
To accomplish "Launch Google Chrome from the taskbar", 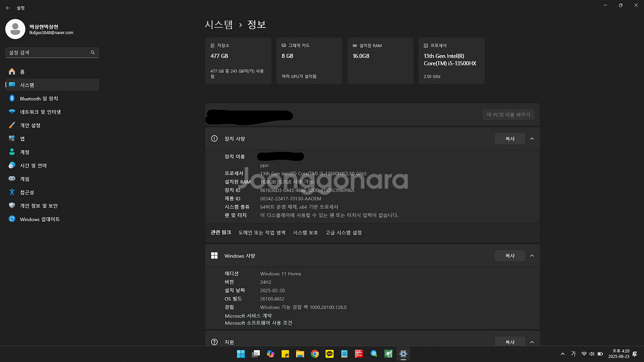I will tap(315, 354).
